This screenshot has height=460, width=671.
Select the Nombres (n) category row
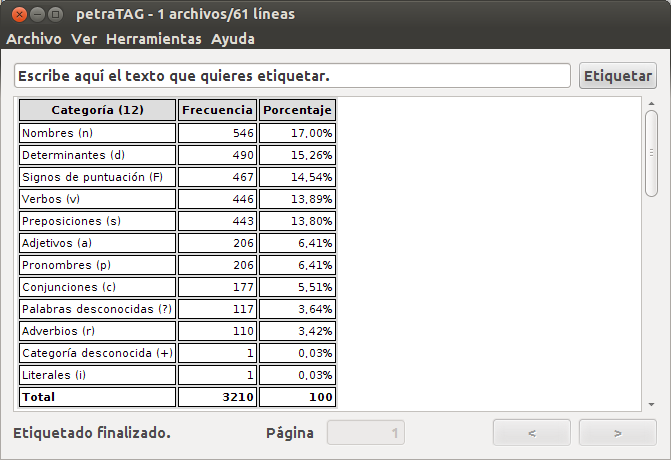click(97, 133)
